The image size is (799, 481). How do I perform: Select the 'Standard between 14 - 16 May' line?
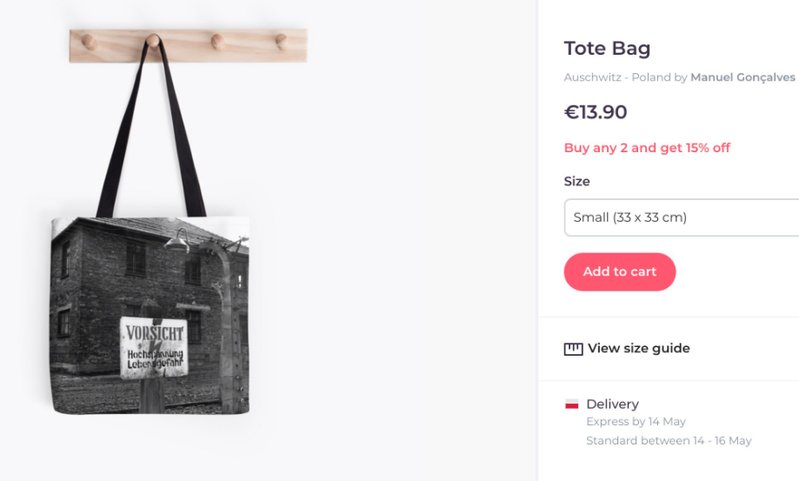(668, 440)
